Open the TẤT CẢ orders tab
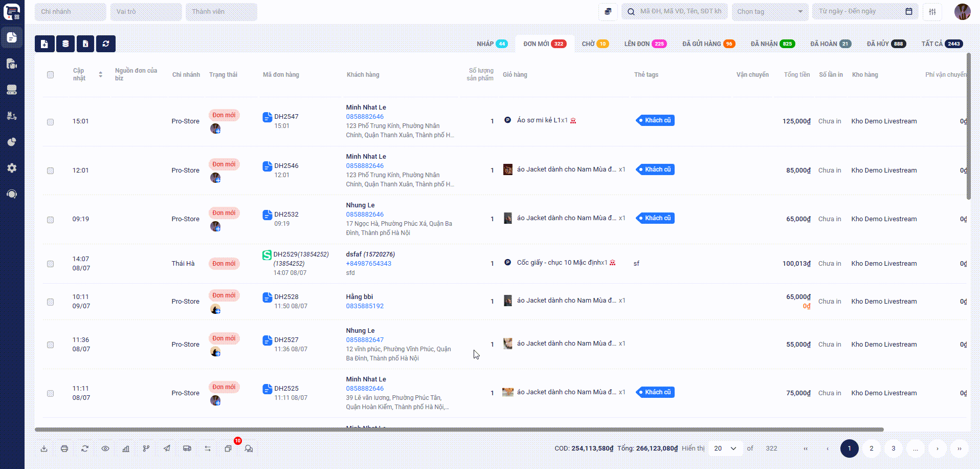980x469 pixels. pos(941,44)
